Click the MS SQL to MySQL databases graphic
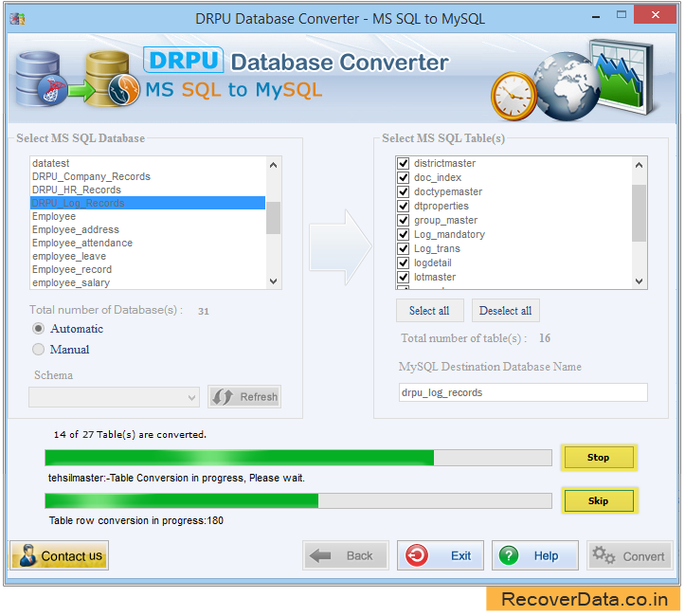This screenshot has width=685, height=616. (x=78, y=79)
